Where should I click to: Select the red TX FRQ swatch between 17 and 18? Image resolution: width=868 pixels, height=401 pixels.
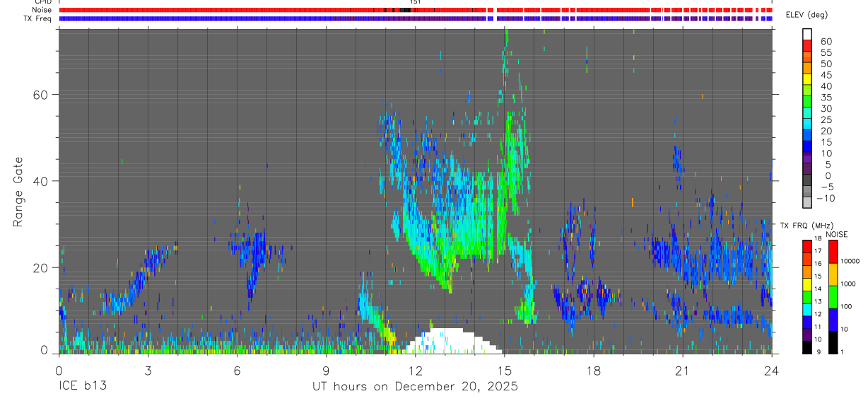(807, 245)
